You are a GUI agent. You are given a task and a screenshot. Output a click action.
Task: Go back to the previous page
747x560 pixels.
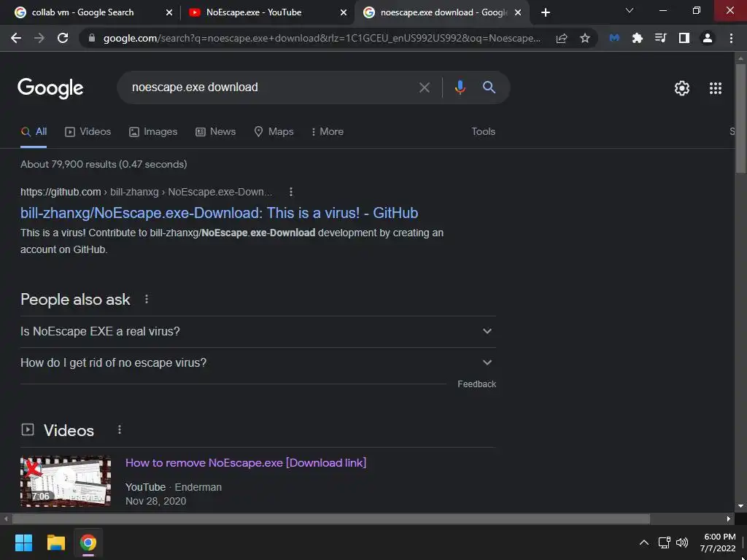click(16, 38)
